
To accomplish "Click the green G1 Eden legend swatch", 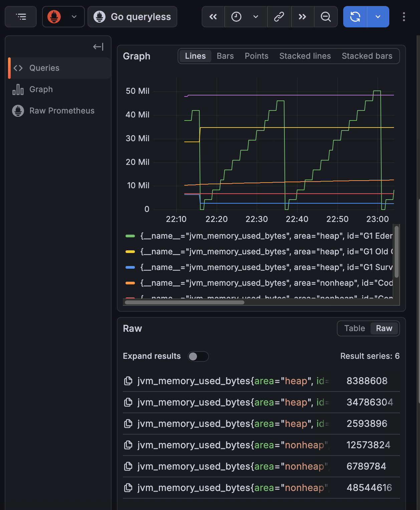I will 130,236.
